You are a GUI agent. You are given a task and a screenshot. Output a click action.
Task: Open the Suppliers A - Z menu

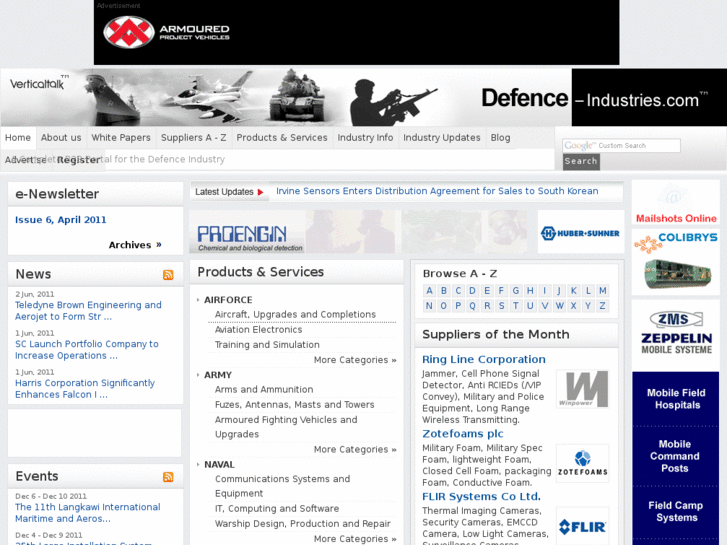pos(194,138)
